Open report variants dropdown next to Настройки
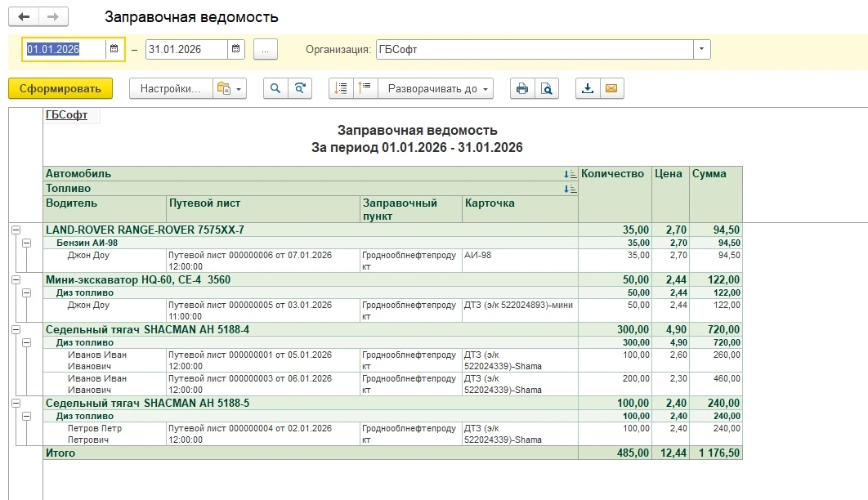 229,88
